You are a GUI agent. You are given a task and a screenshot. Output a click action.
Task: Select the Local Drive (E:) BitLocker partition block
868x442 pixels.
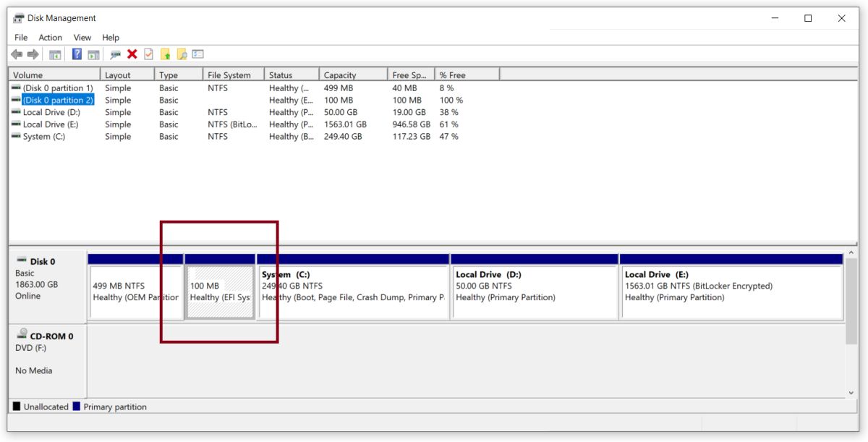(731, 286)
